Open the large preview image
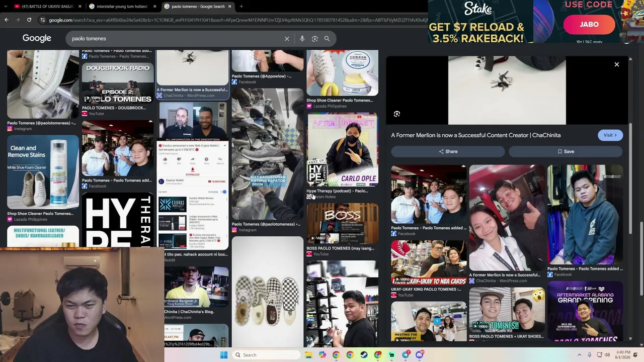The width and height of the screenshot is (644, 362). click(x=507, y=90)
